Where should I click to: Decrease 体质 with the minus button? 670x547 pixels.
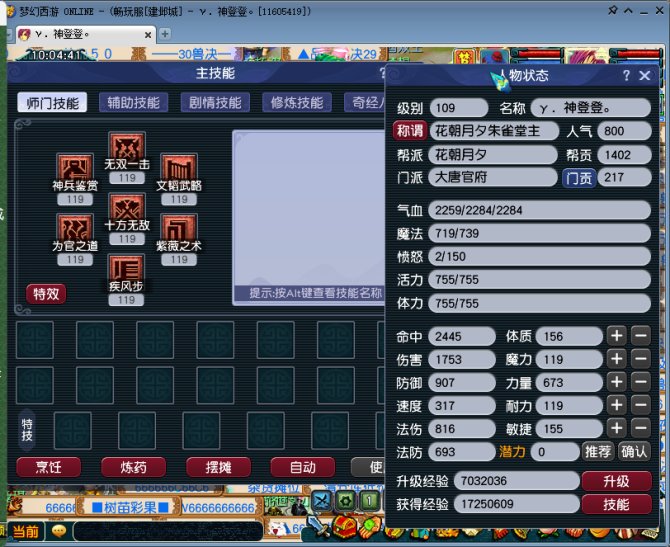(641, 336)
